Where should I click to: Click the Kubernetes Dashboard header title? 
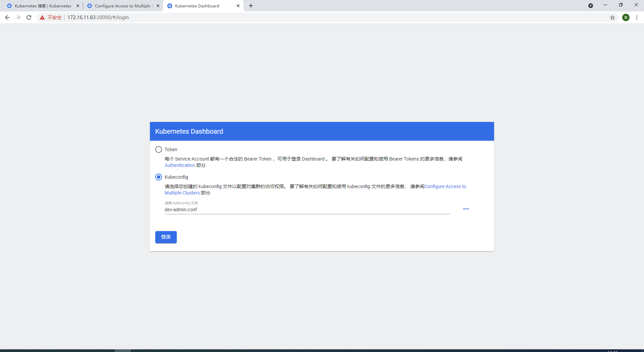189,131
